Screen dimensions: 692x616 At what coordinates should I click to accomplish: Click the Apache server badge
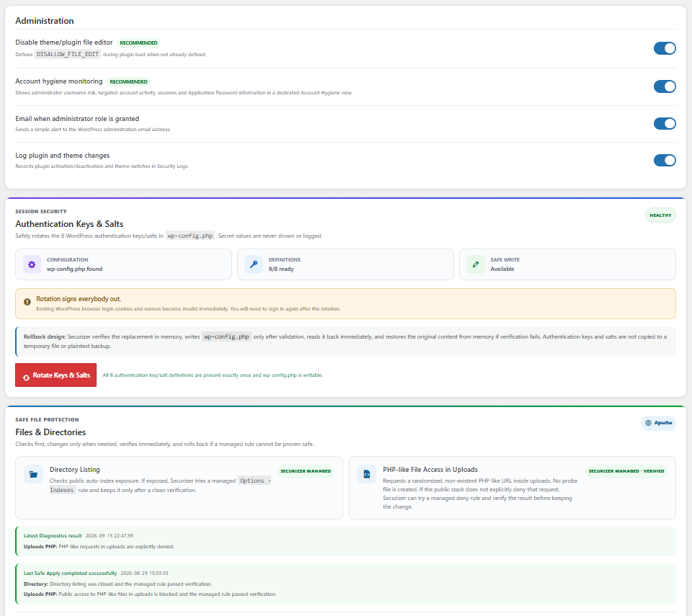coord(658,423)
